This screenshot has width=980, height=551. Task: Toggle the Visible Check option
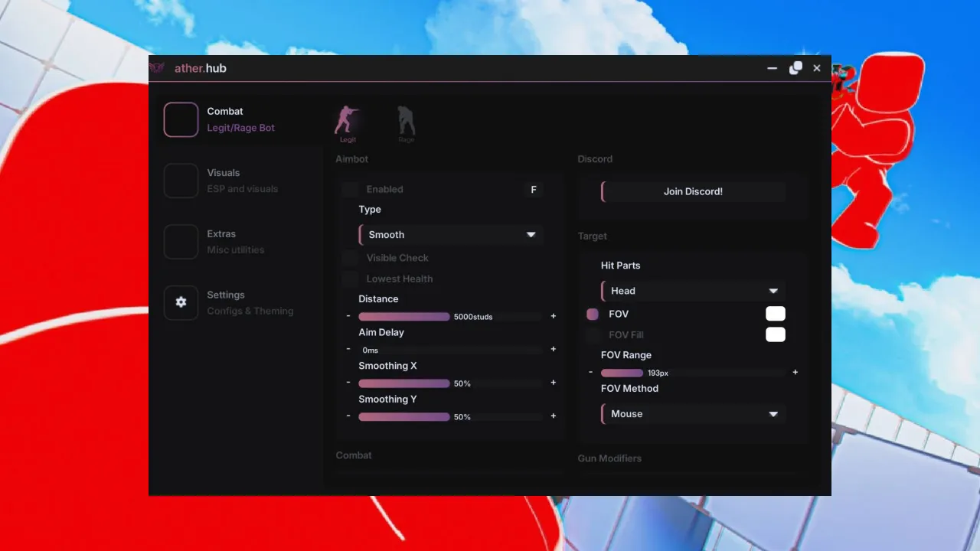click(x=350, y=258)
